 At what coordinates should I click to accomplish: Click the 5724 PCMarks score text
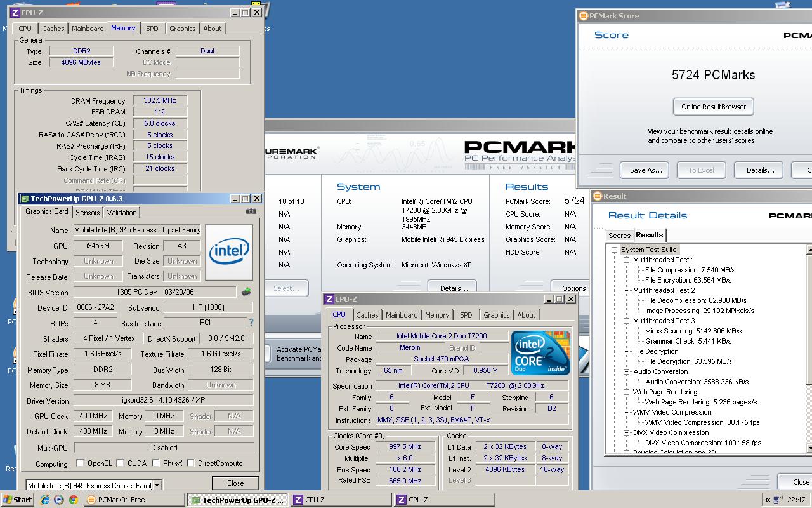tap(714, 75)
